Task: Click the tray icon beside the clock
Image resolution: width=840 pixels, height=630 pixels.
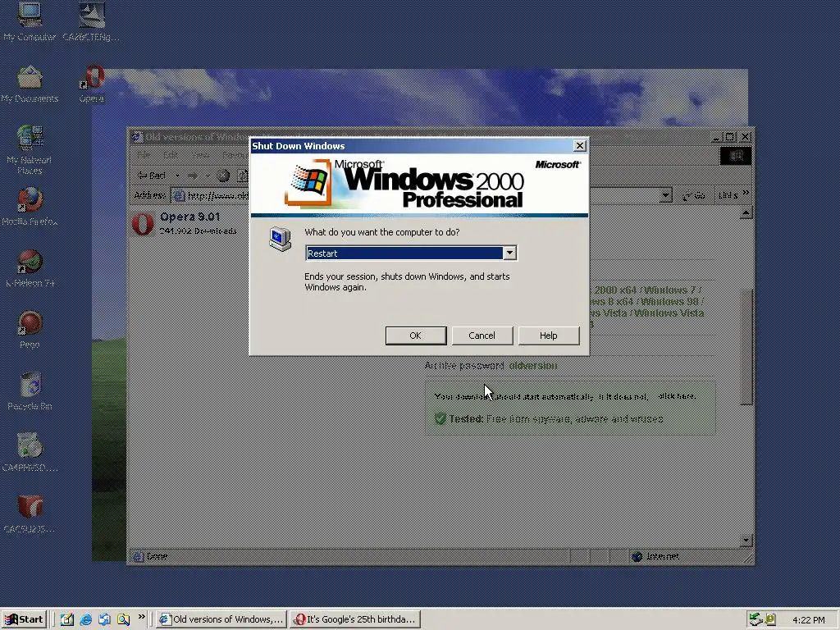Action: (x=770, y=619)
